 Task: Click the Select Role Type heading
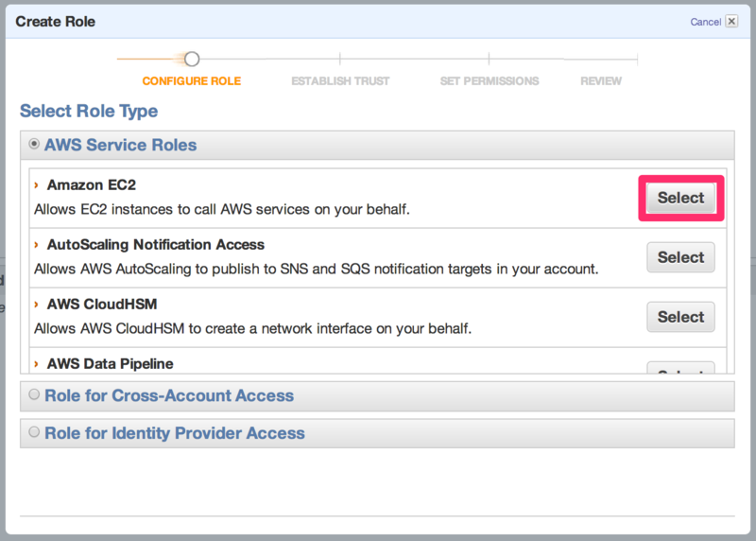[89, 111]
